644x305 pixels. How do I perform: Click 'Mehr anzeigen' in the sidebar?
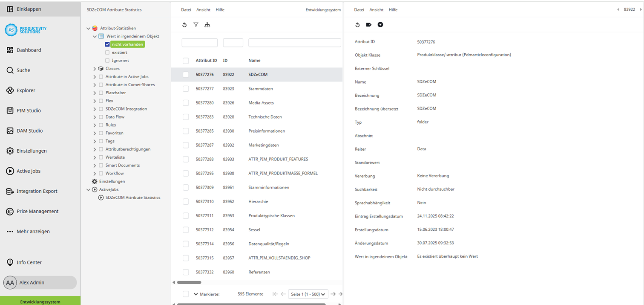[x=34, y=231]
